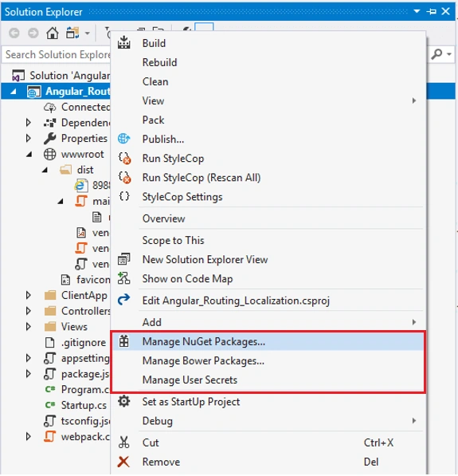This screenshot has width=458, height=476.
Task: Click the Build icon in the menu
Action: [123, 43]
